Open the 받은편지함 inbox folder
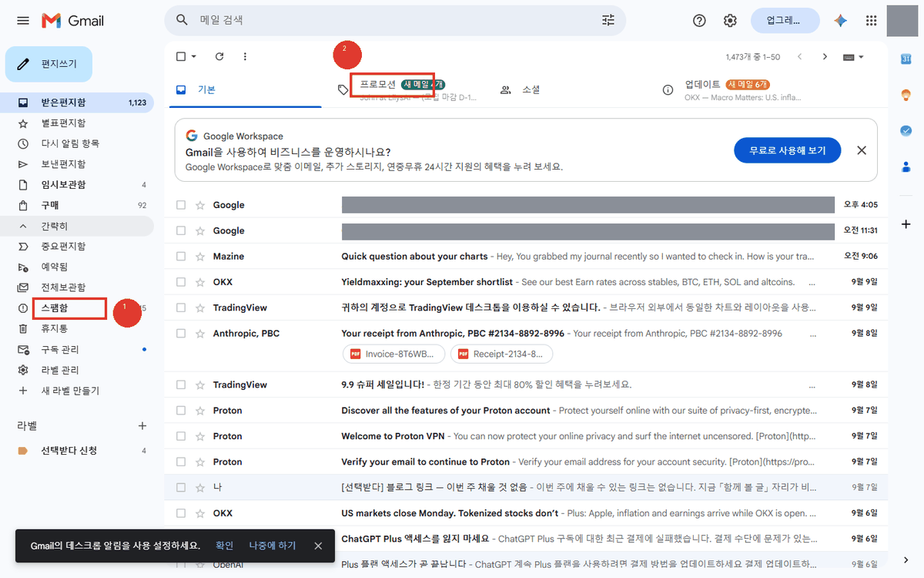This screenshot has height=578, width=924. coord(77,102)
